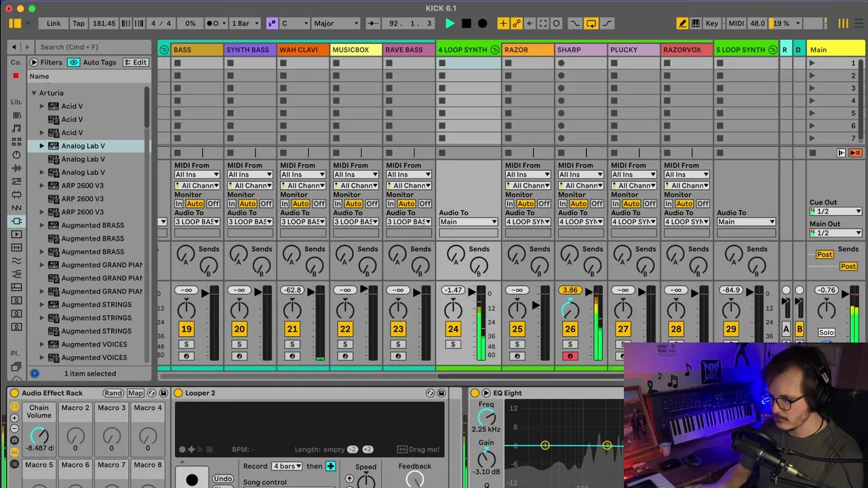Image resolution: width=868 pixels, height=488 pixels.
Task: Open the Cue Out 1/2 dropdown
Action: (x=835, y=211)
